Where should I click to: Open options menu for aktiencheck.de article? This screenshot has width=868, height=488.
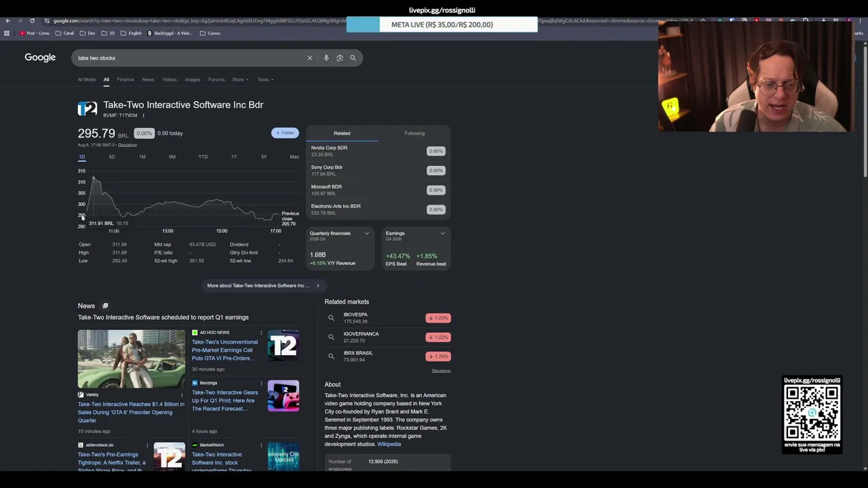[x=148, y=445]
